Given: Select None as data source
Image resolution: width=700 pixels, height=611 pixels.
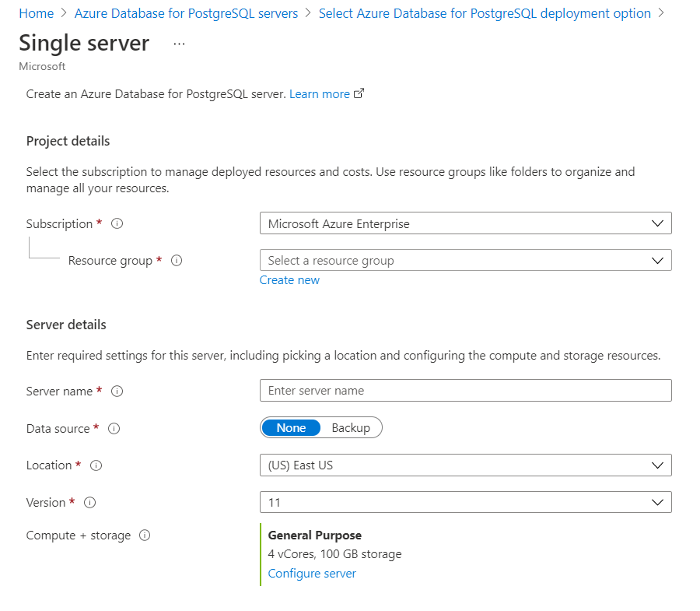Looking at the screenshot, I should click(x=291, y=428).
